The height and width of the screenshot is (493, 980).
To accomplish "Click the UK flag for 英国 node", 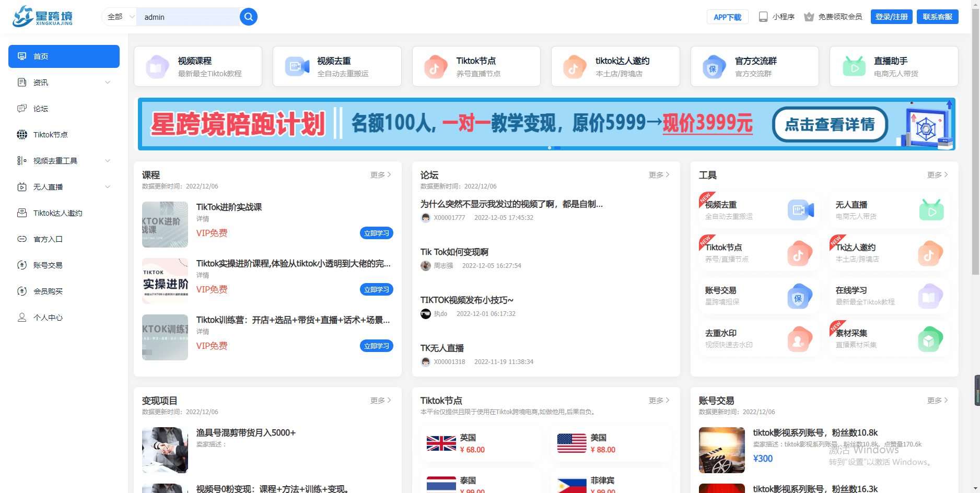I will [x=441, y=443].
